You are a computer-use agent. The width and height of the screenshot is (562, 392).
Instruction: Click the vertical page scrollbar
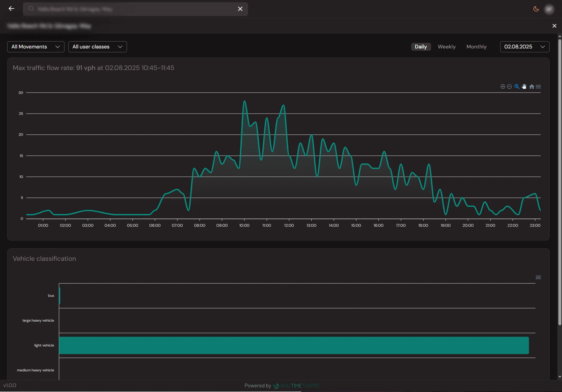[559, 183]
